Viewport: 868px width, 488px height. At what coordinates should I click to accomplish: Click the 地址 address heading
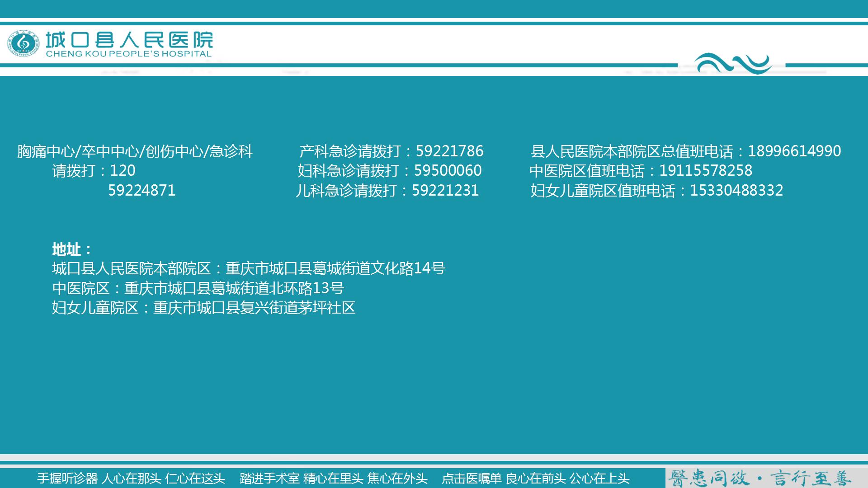71,248
